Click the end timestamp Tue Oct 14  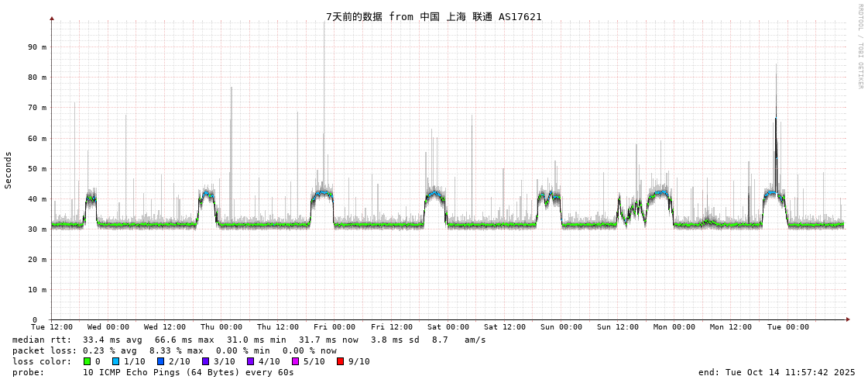point(776,372)
